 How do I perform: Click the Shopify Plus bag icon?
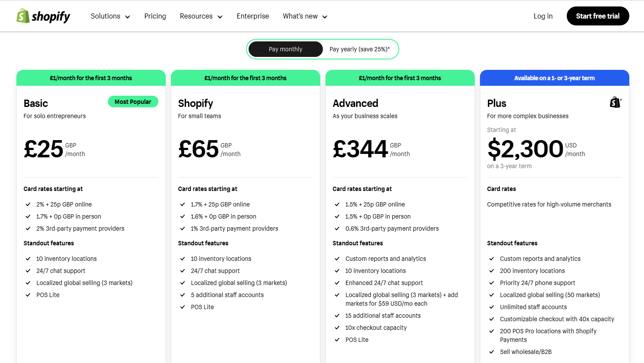click(x=616, y=102)
